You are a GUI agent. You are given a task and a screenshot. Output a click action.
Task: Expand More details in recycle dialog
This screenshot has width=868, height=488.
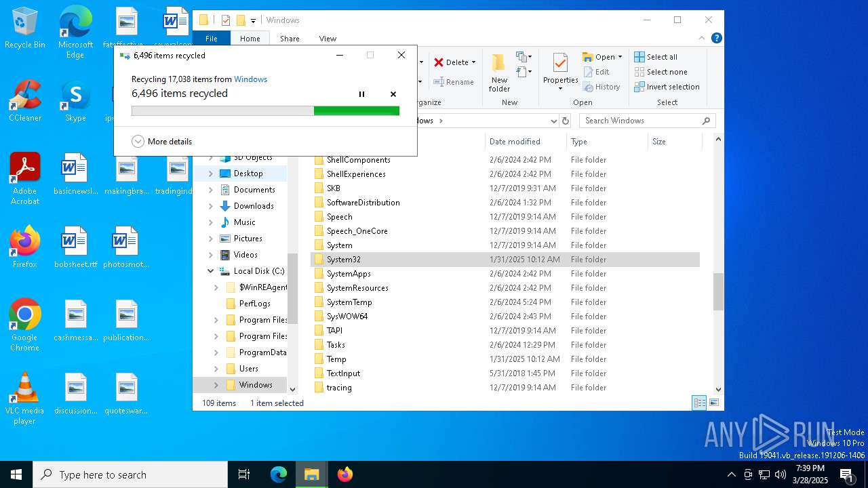tap(162, 142)
